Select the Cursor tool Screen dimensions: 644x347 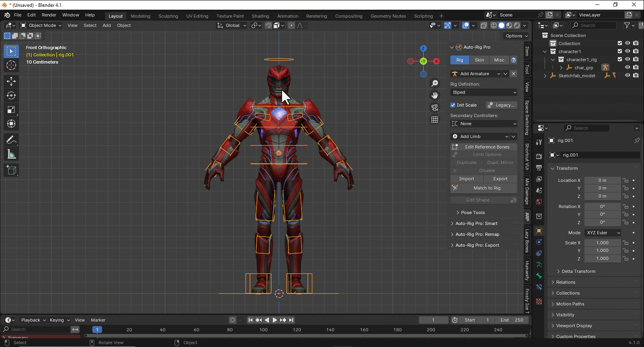click(x=11, y=65)
